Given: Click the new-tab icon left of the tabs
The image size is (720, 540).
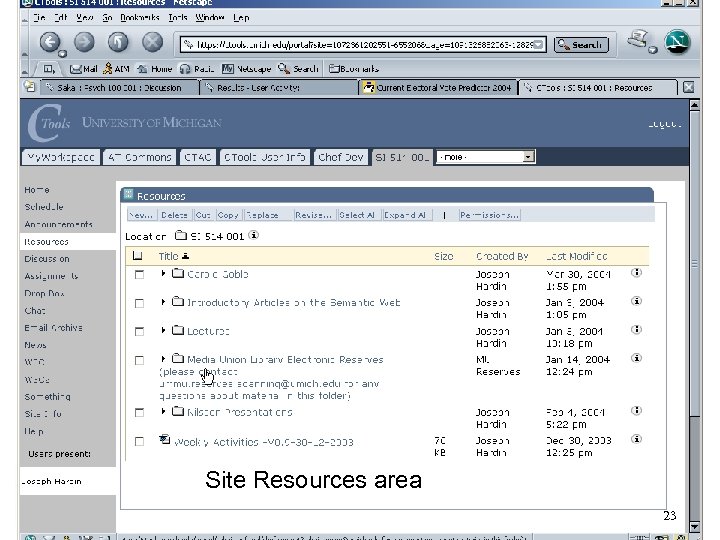Looking at the screenshot, I should [x=30, y=87].
